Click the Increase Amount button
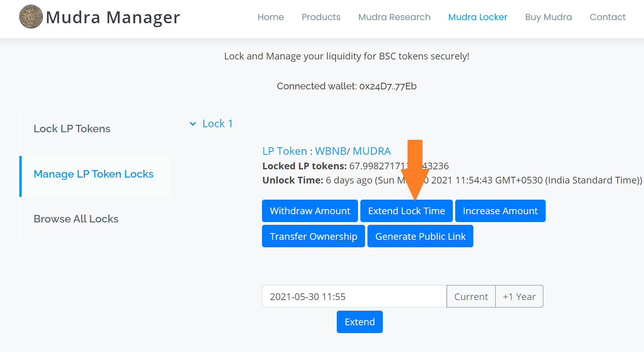 coord(500,211)
